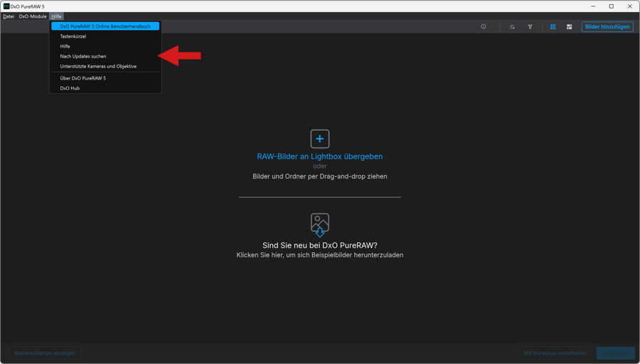Click Mit Vorschau verarbeiten button

coord(555,353)
